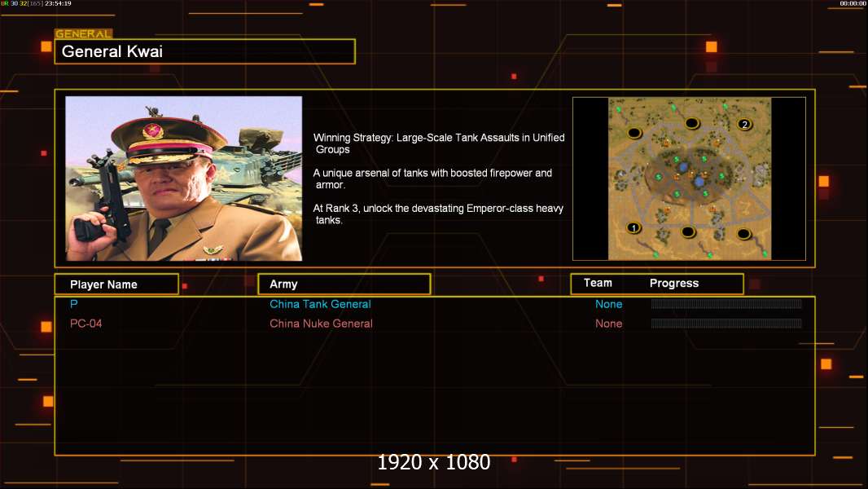Select player name P
The width and height of the screenshot is (868, 489).
pyautogui.click(x=73, y=303)
